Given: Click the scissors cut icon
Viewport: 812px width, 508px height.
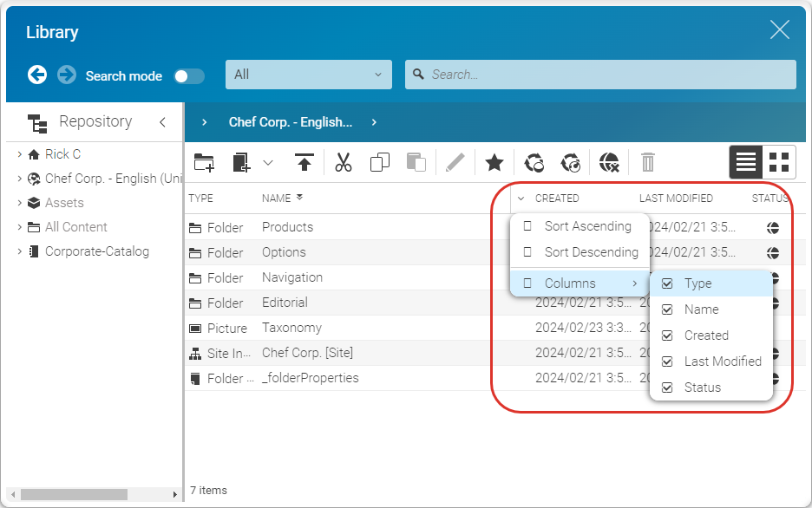Looking at the screenshot, I should coord(344,162).
